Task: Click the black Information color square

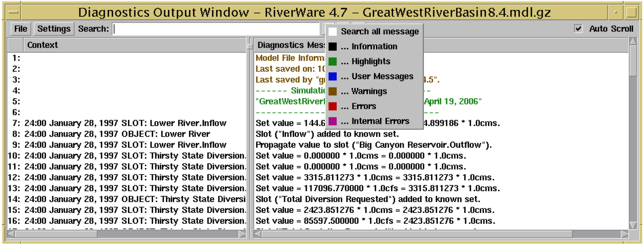Action: click(x=333, y=47)
